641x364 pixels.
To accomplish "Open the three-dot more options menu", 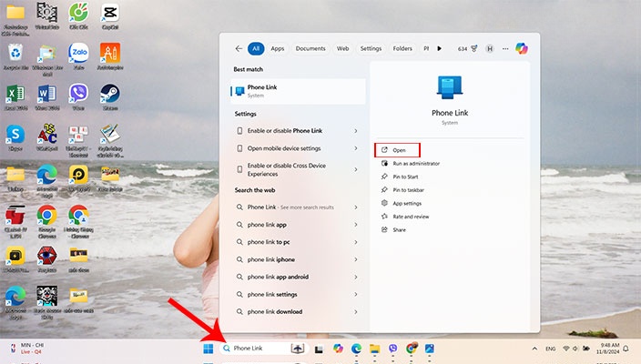I will pyautogui.click(x=505, y=48).
